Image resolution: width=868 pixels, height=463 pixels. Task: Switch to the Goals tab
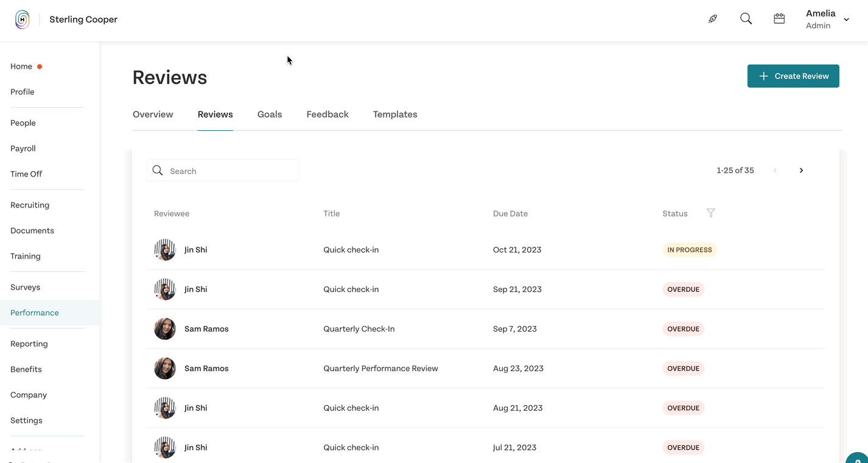tap(270, 114)
